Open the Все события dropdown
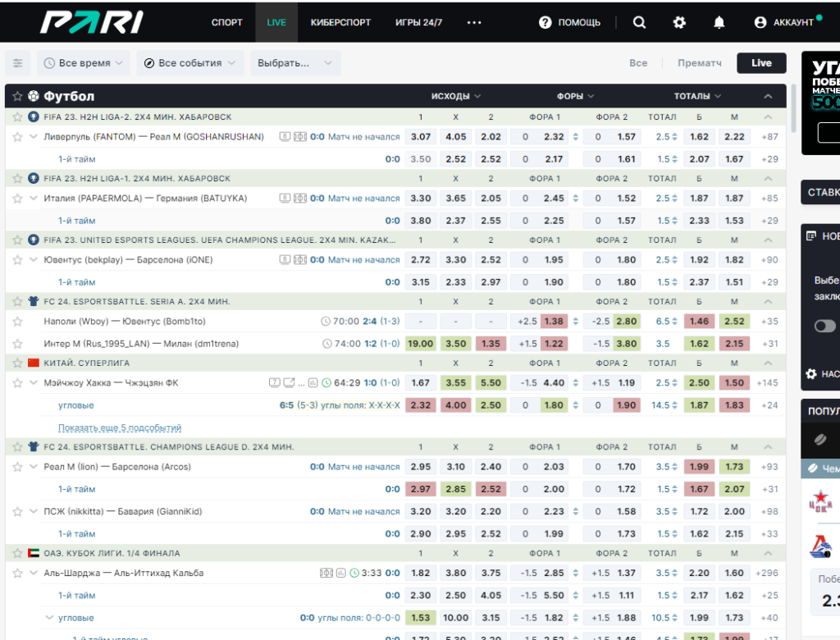This screenshot has width=840, height=640. (x=190, y=63)
